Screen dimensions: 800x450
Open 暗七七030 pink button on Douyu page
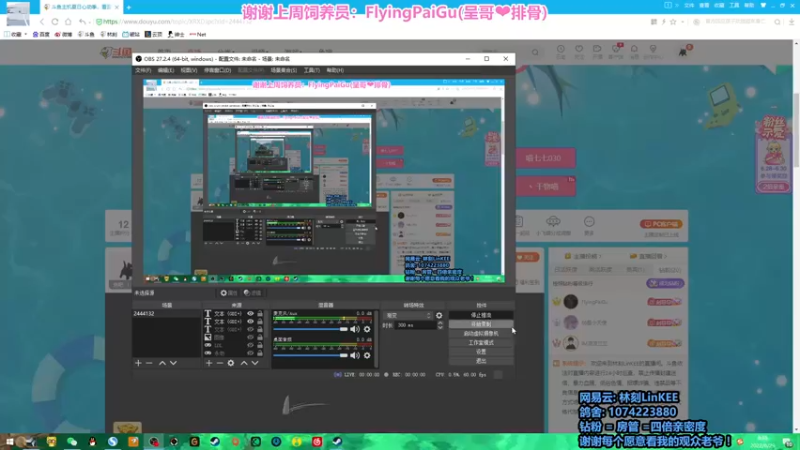tap(545, 158)
